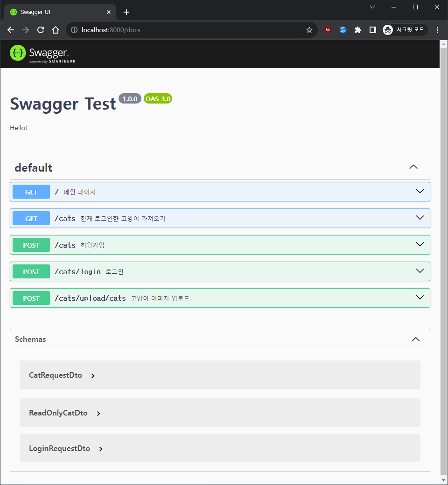Go to the browser home page icon
Viewport: 448px width, 485px height.
pyautogui.click(x=56, y=30)
